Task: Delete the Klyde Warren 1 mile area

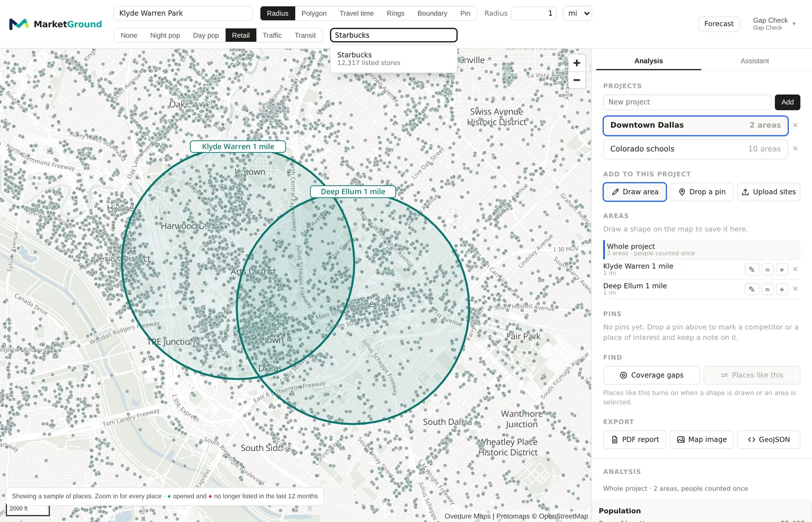Action: coord(795,269)
